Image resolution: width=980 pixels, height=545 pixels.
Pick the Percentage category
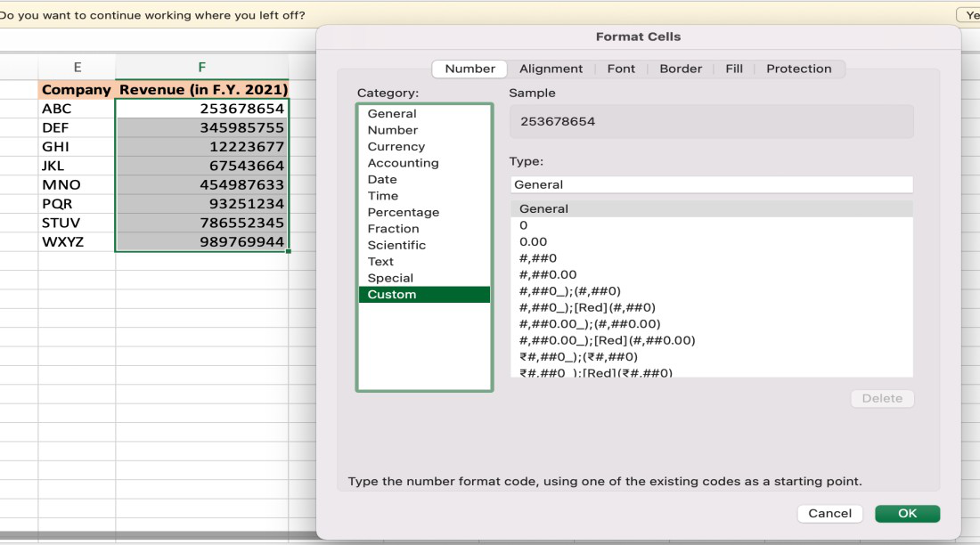[424, 213]
